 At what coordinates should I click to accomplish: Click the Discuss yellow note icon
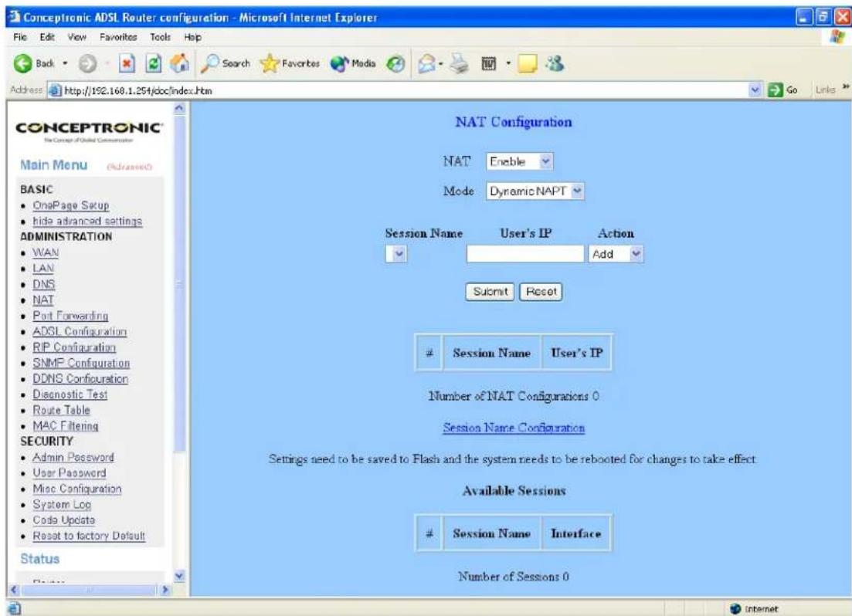527,64
